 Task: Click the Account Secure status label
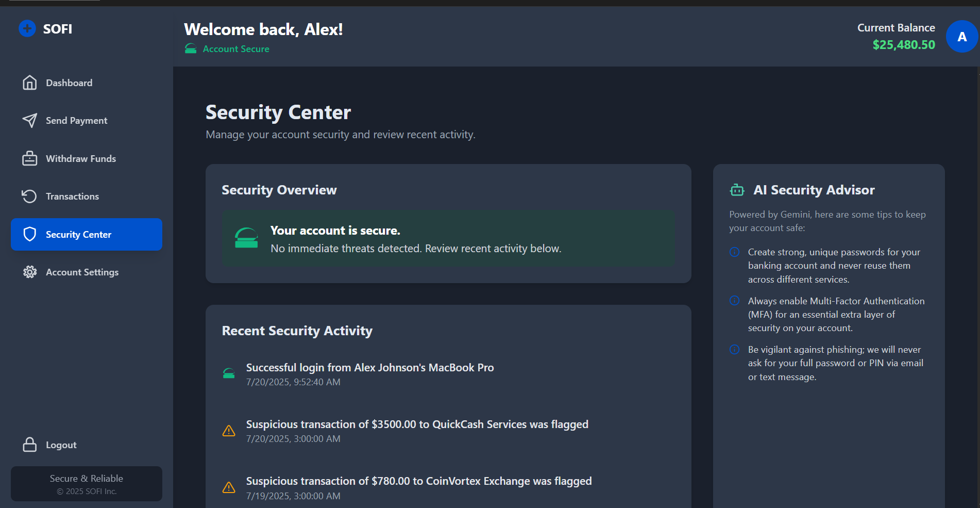[x=235, y=49]
